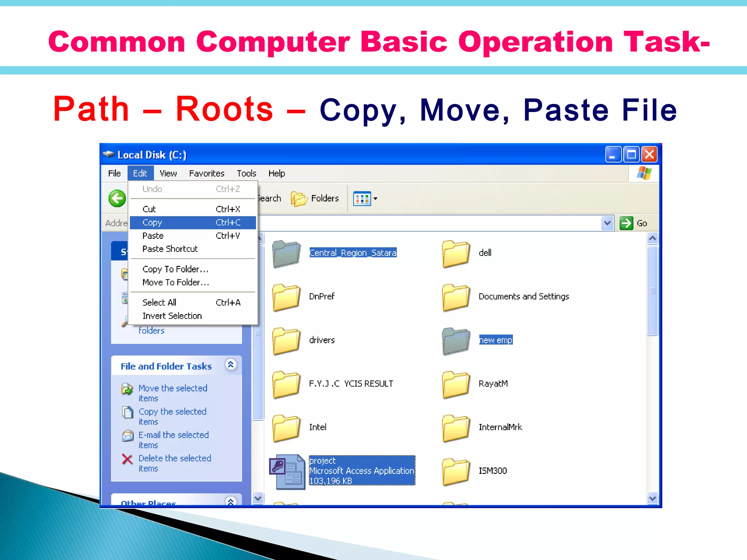Choose Copy To Folder menu entry

[x=193, y=269]
